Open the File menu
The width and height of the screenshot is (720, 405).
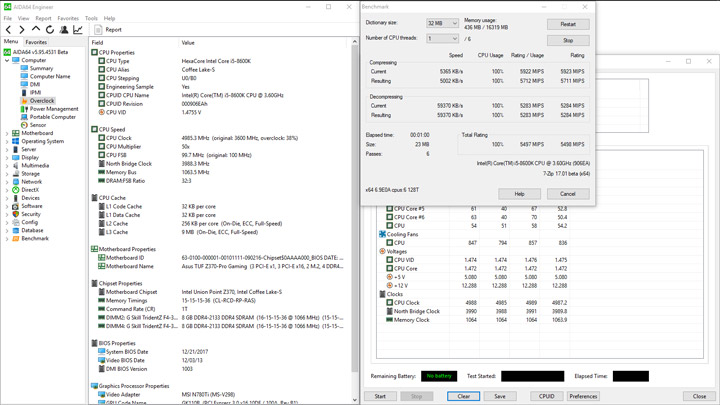coord(8,18)
